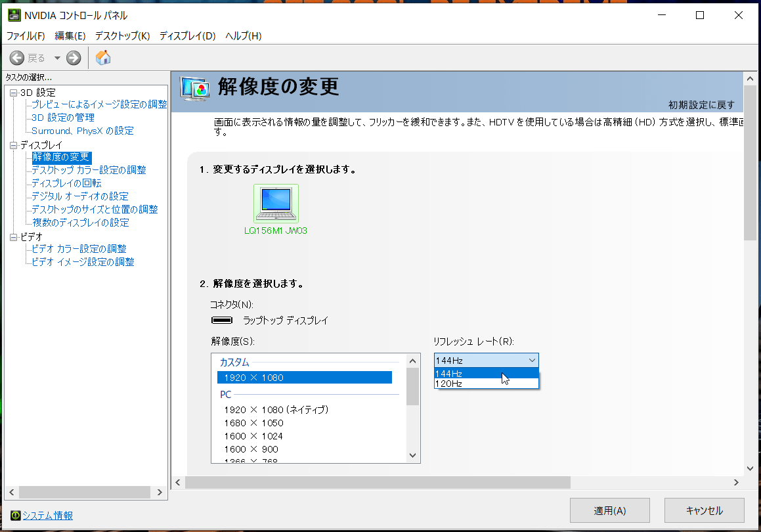Click the resolution list scrollbar thumb
761x532 pixels.
tap(412, 386)
